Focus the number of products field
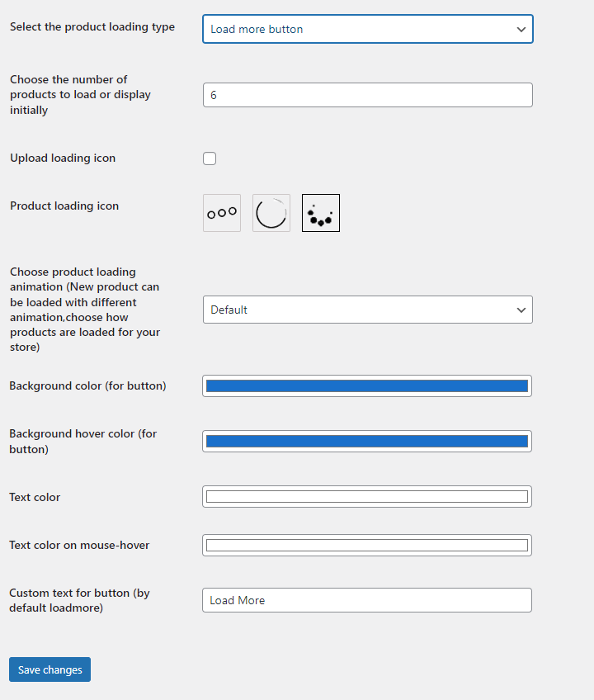Image resolution: width=594 pixels, height=700 pixels. pos(367,95)
